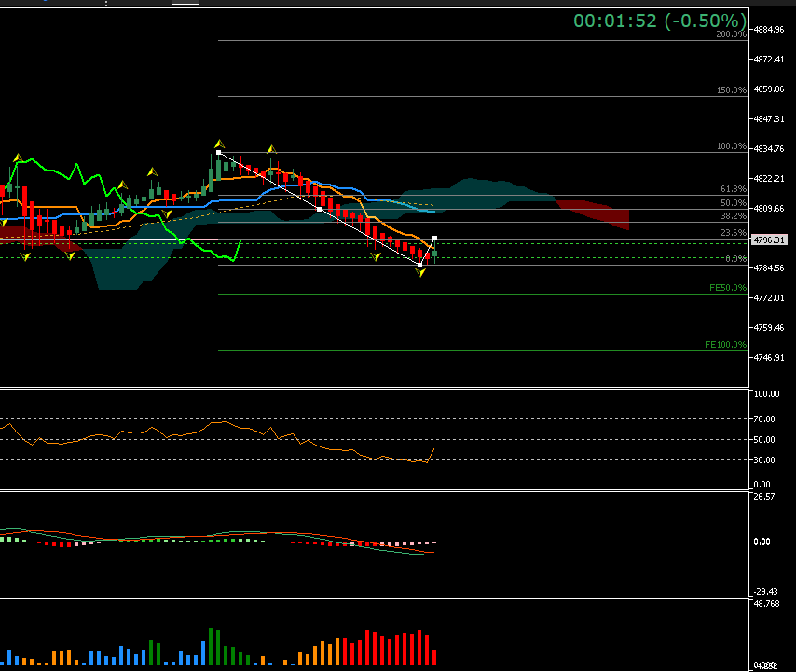Click the FE100.0% expansion level label
Screen dimensions: 796x672
tap(725, 345)
